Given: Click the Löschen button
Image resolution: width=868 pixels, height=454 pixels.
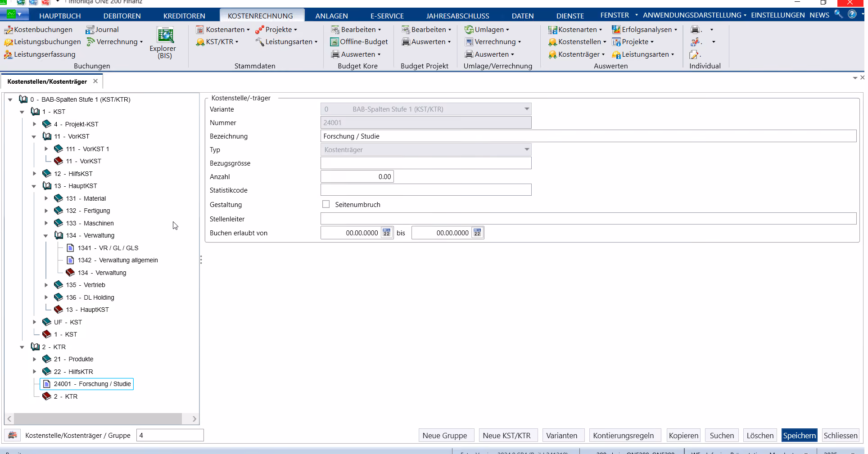Looking at the screenshot, I should coord(760,436).
